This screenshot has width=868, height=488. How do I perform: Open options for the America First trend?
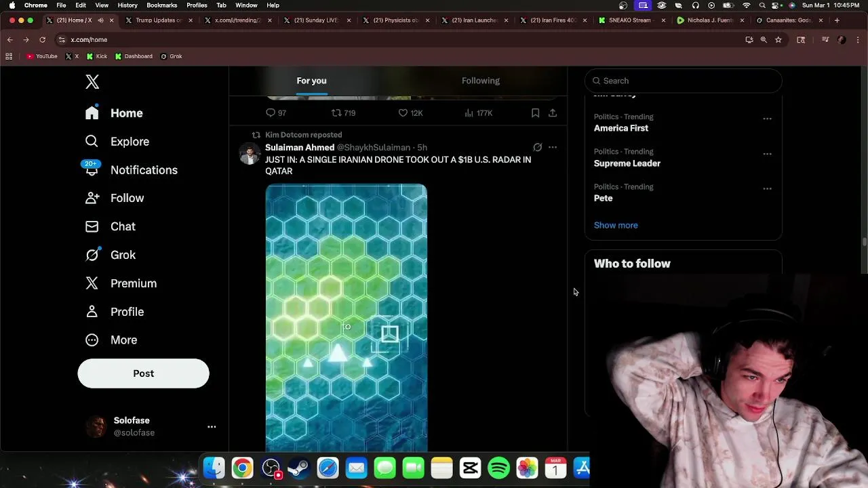[767, 119]
